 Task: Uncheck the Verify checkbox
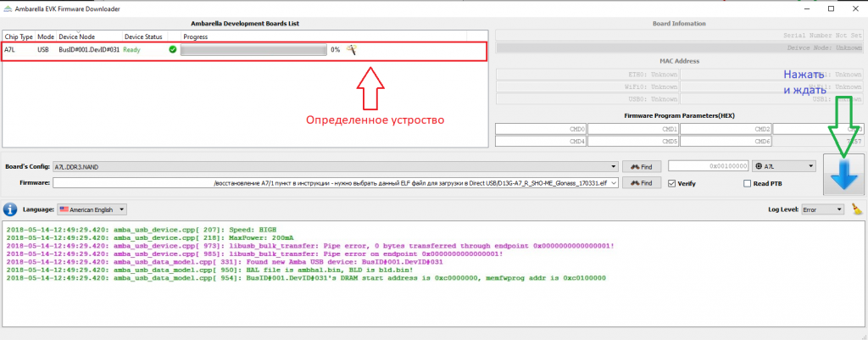[673, 183]
